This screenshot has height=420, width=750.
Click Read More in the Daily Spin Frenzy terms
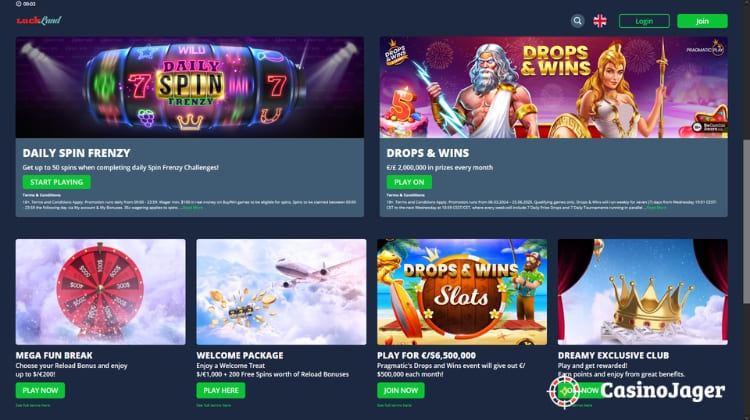(193, 208)
